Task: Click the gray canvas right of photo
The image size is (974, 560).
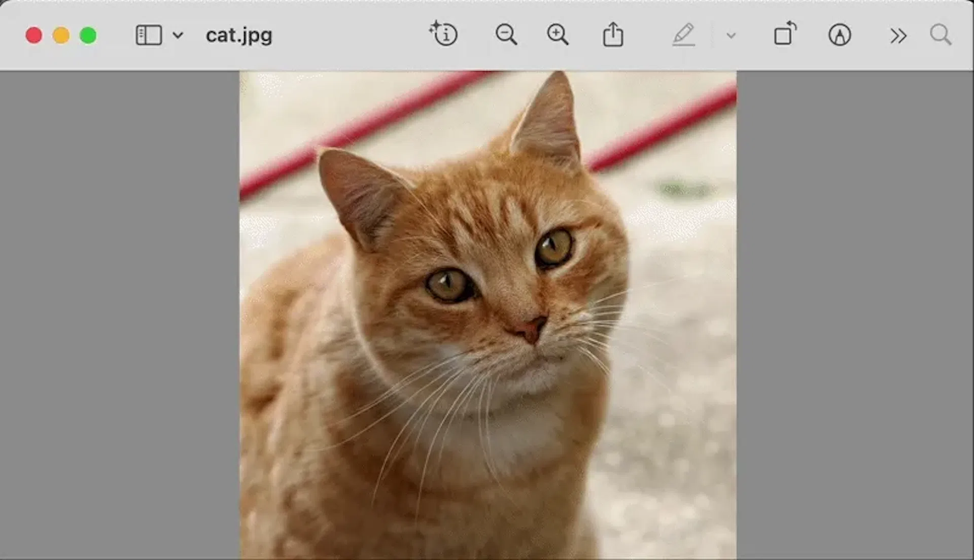Action: click(x=855, y=314)
